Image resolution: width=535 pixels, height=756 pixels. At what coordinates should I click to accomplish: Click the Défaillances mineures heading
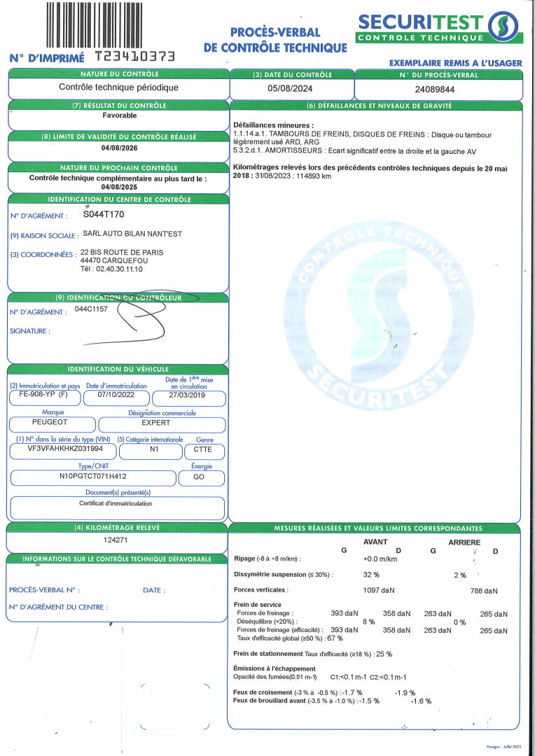(274, 125)
